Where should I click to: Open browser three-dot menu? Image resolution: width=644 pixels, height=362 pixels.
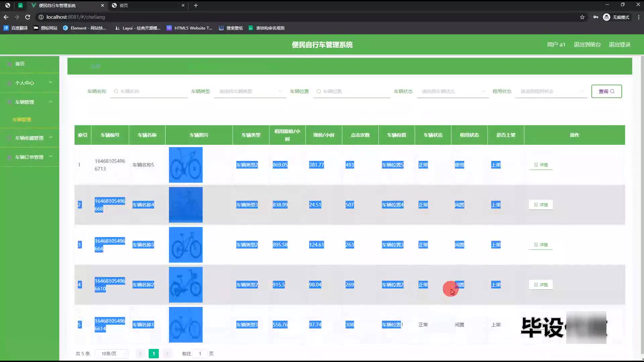tap(639, 17)
